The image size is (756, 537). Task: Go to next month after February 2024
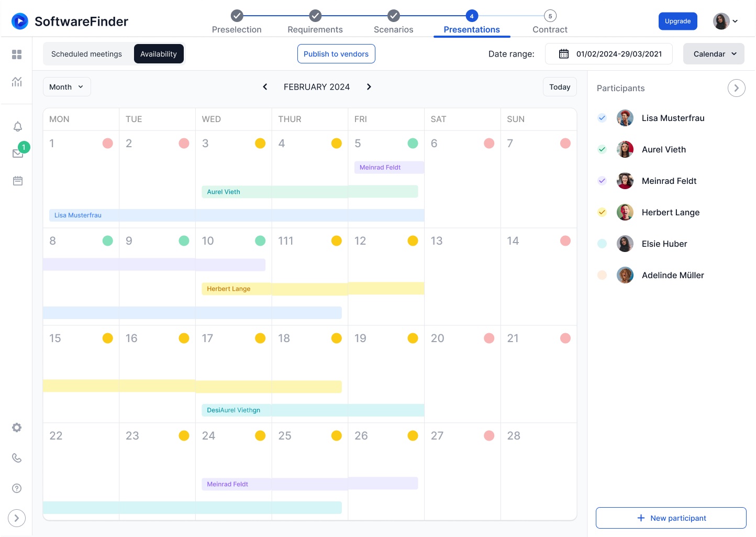click(x=369, y=87)
